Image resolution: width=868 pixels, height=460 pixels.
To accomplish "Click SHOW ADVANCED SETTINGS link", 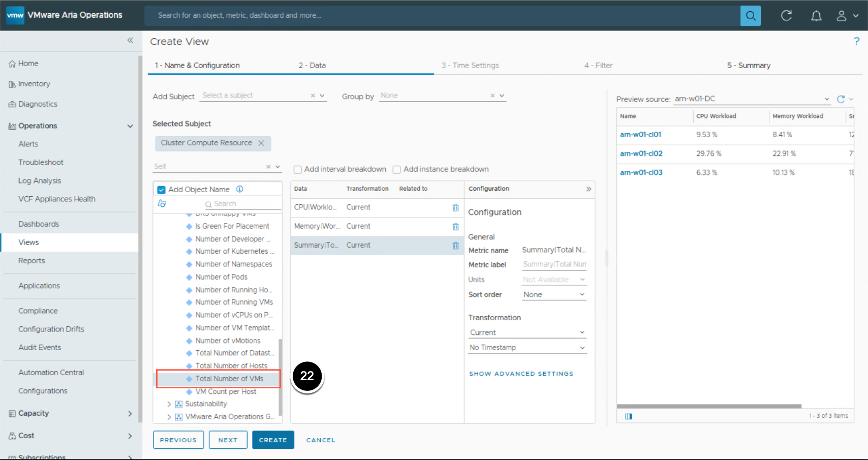I will (521, 374).
